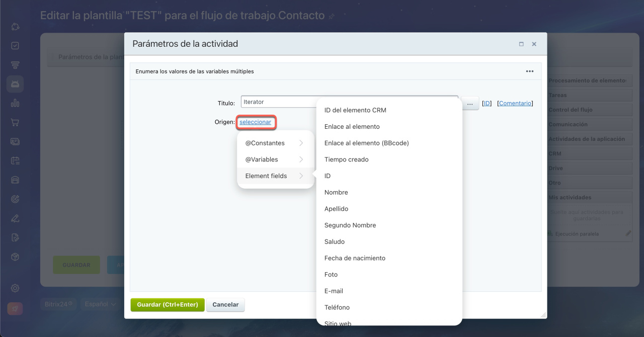The width and height of the screenshot is (644, 337).
Task: Expand the @Variables submenu
Action: click(x=275, y=159)
